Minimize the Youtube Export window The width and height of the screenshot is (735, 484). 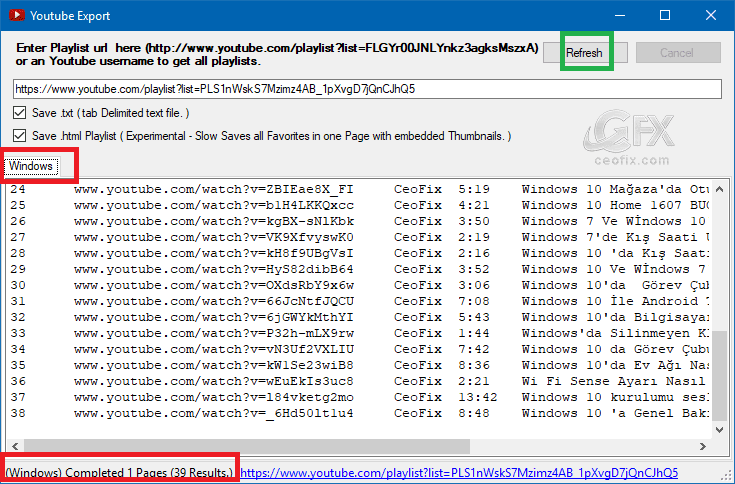pos(620,15)
